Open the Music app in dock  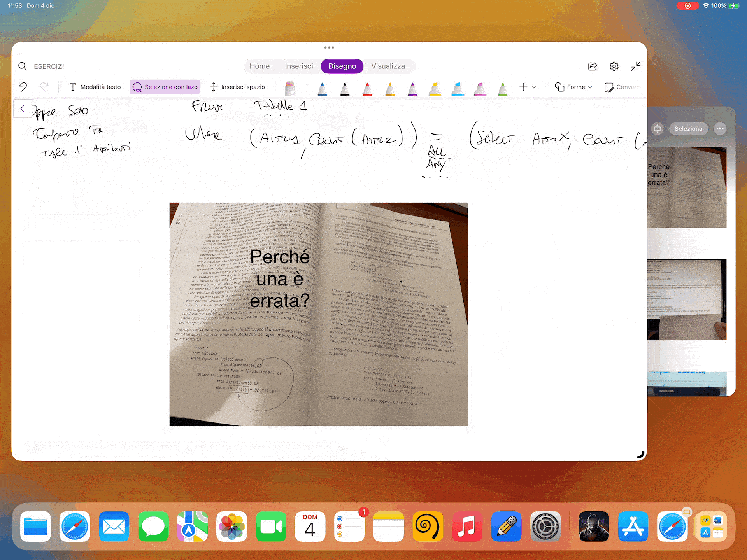(x=467, y=527)
